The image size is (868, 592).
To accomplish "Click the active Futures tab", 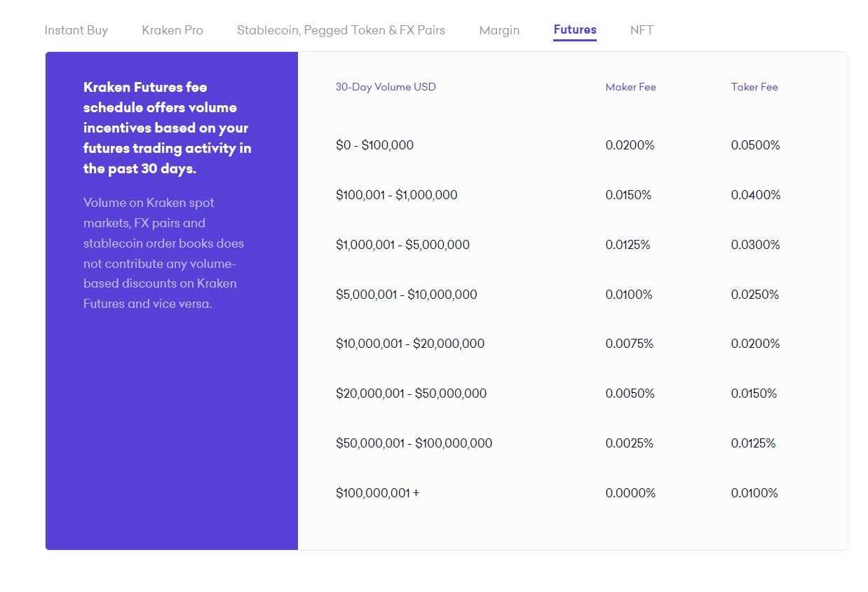I will (x=575, y=29).
